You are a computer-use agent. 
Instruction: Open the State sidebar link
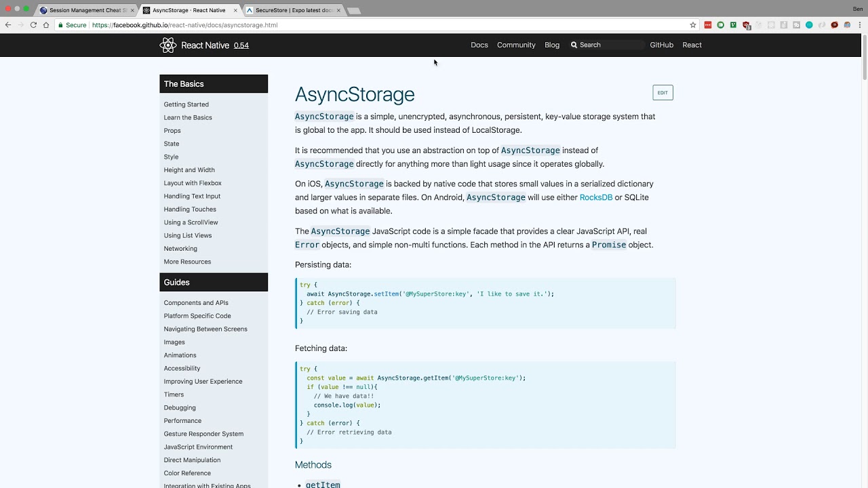(172, 144)
